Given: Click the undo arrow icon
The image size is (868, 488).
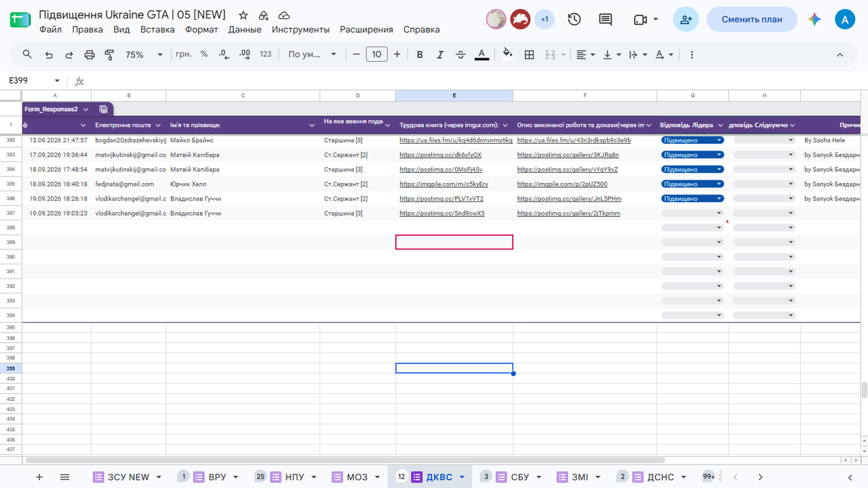Looking at the screenshot, I should [x=48, y=54].
